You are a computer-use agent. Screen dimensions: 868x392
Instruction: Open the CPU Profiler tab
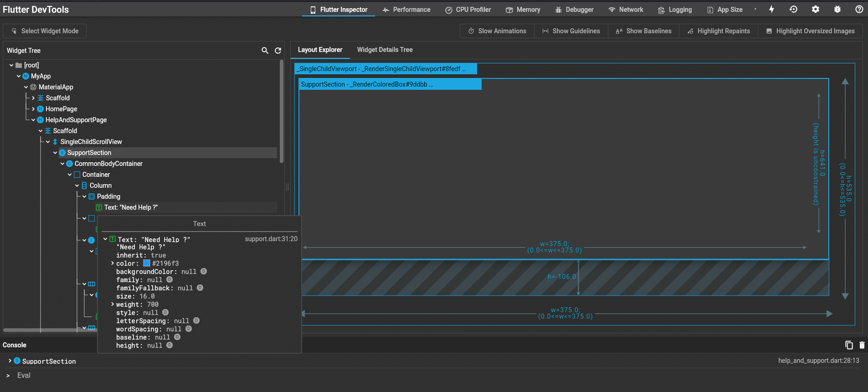468,10
